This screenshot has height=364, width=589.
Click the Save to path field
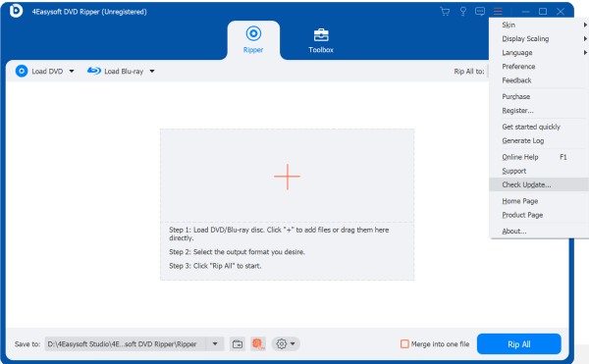(126, 343)
